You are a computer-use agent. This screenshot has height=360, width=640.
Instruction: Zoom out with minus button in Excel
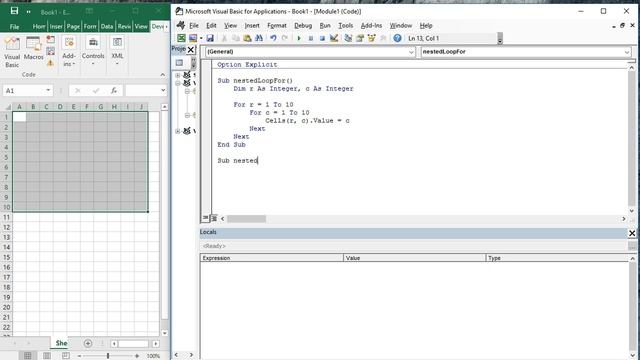[80, 356]
